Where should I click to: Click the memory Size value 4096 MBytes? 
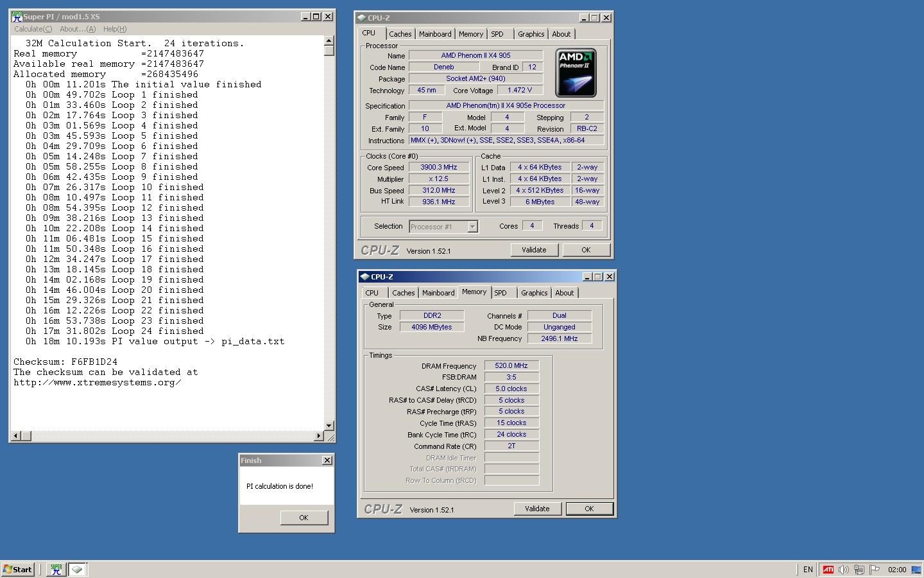pos(432,327)
